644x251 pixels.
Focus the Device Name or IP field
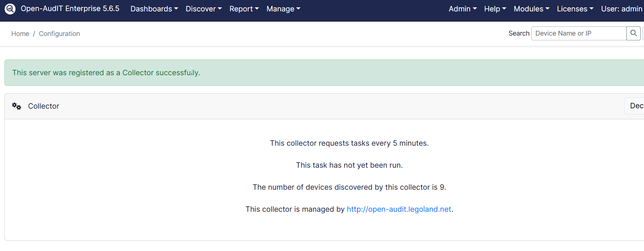click(x=579, y=33)
